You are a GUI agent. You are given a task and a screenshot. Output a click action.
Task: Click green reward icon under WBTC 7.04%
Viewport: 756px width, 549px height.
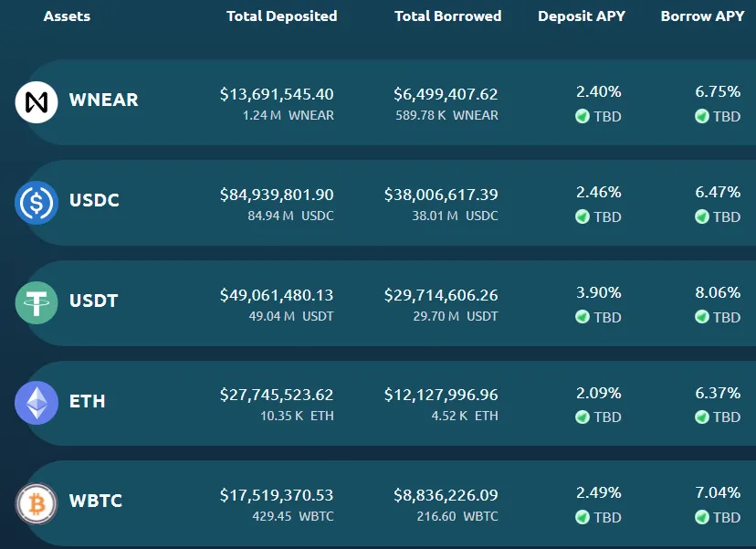[x=702, y=517]
